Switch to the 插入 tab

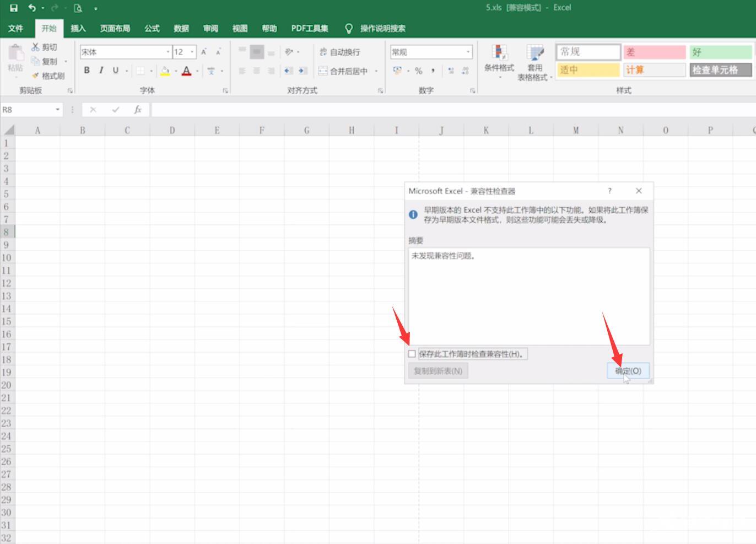pos(78,28)
